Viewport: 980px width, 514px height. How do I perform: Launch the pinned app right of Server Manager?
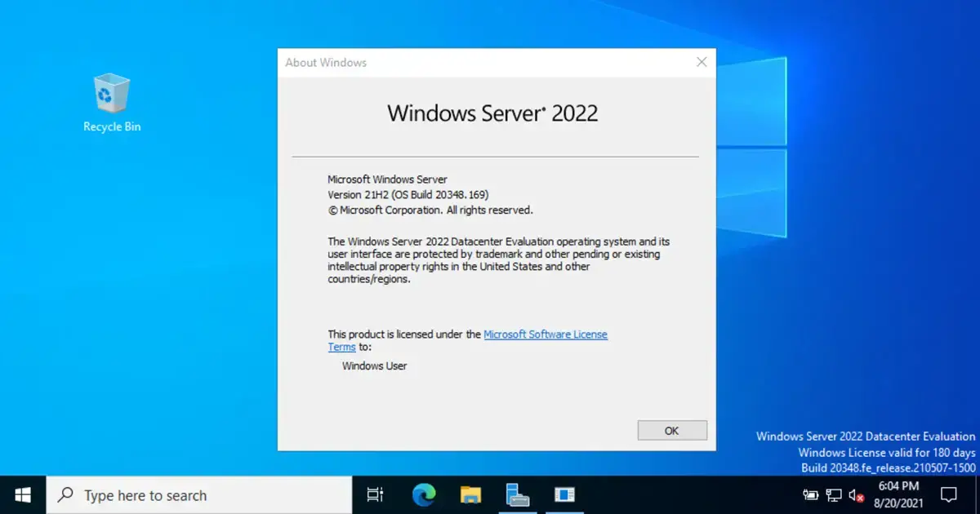pos(564,494)
